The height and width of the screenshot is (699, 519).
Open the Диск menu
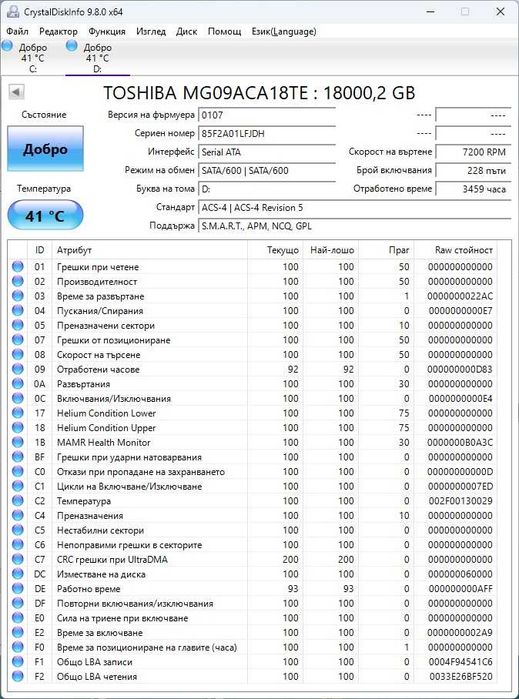pos(186,32)
